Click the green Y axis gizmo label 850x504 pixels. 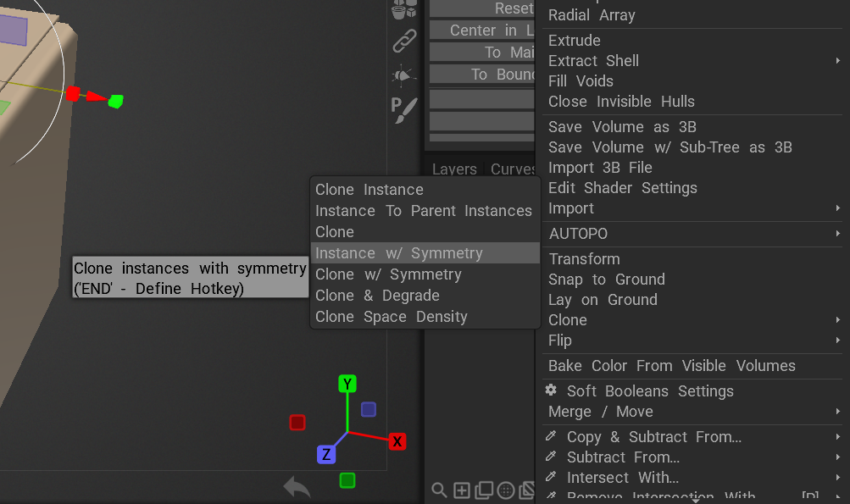[347, 384]
